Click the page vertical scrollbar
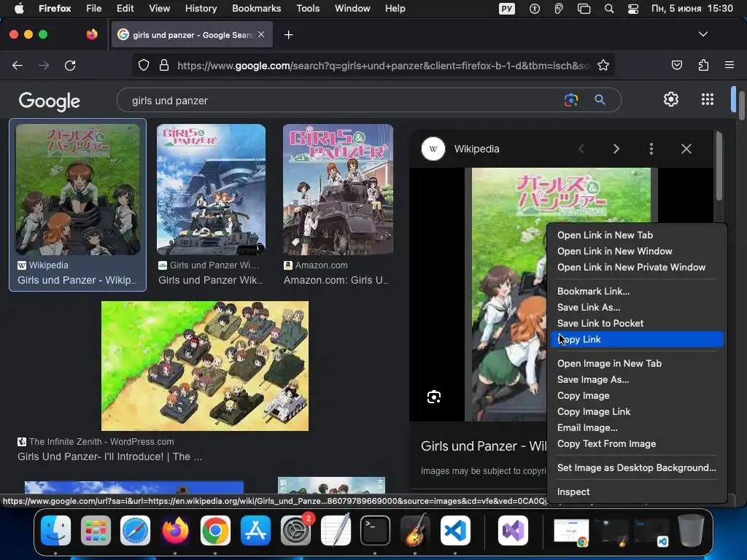This screenshot has height=560, width=747. [741, 106]
